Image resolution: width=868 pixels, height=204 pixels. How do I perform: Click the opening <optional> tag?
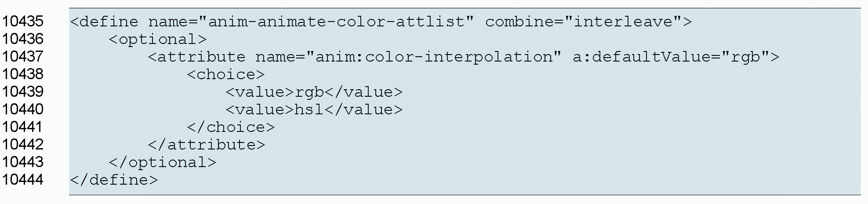[x=158, y=39]
